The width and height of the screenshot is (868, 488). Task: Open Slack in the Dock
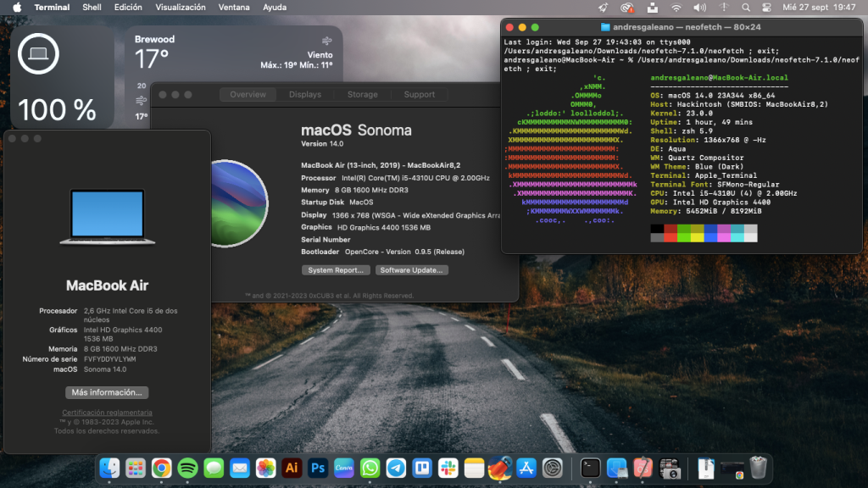[x=448, y=468]
